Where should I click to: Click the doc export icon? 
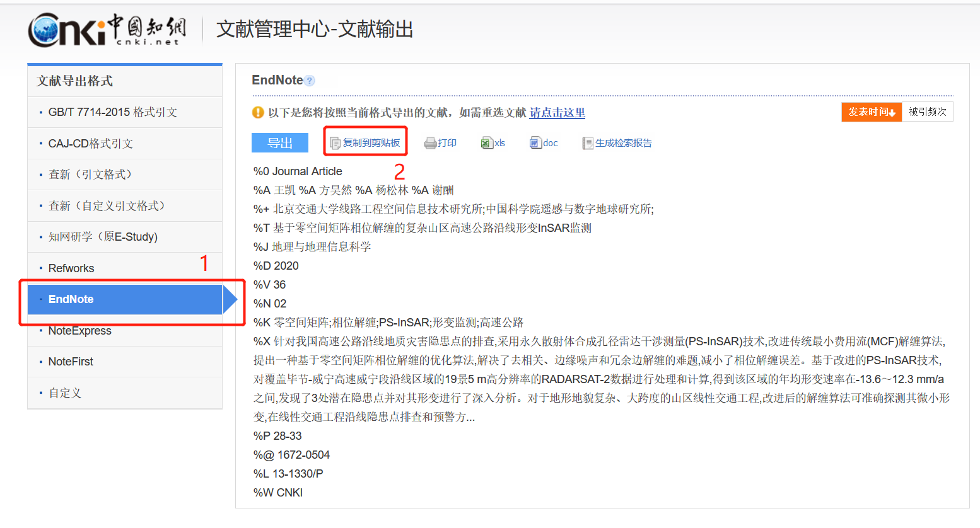point(535,143)
